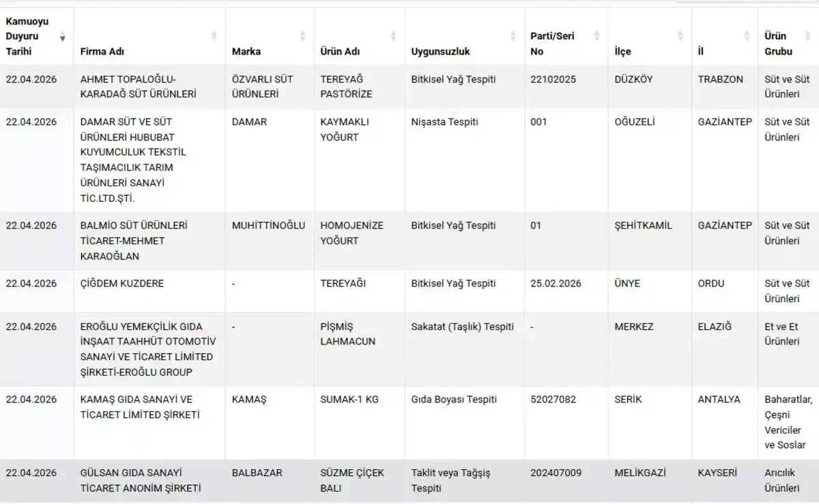
Task: Click sort arrows in Kamuoyu Duyuru Tarihi header
Action: pyautogui.click(x=63, y=36)
